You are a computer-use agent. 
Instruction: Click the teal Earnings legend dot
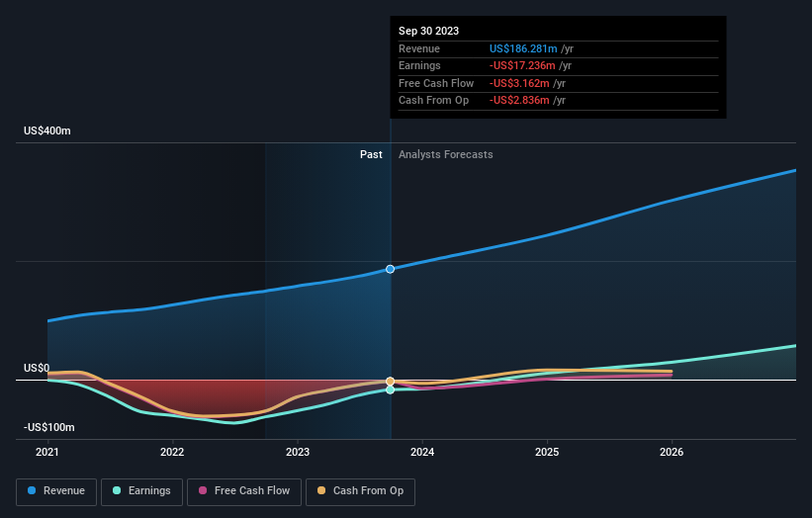[117, 490]
